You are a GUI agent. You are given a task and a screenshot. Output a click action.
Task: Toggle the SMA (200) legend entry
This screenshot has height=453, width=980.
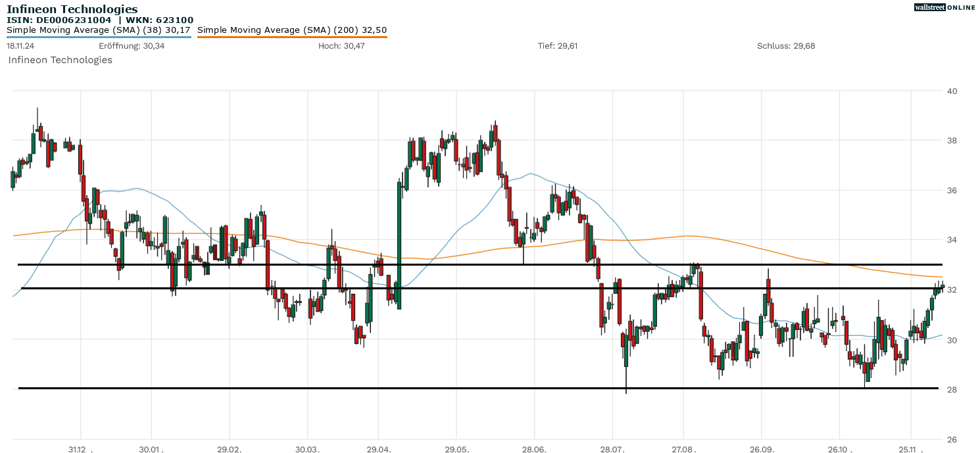(x=292, y=30)
